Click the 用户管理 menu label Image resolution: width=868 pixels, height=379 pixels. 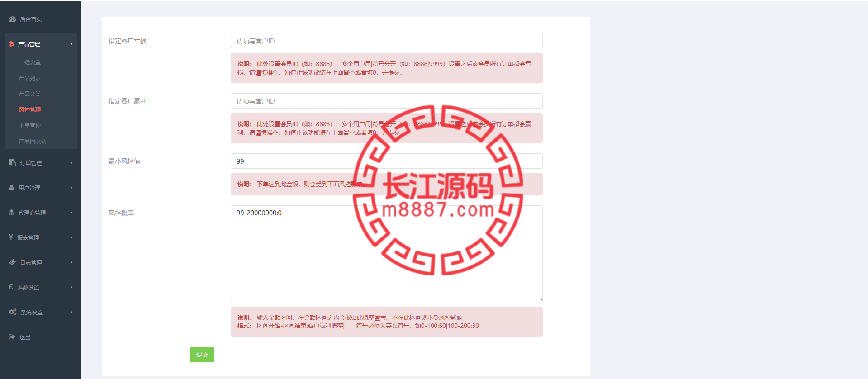point(29,188)
